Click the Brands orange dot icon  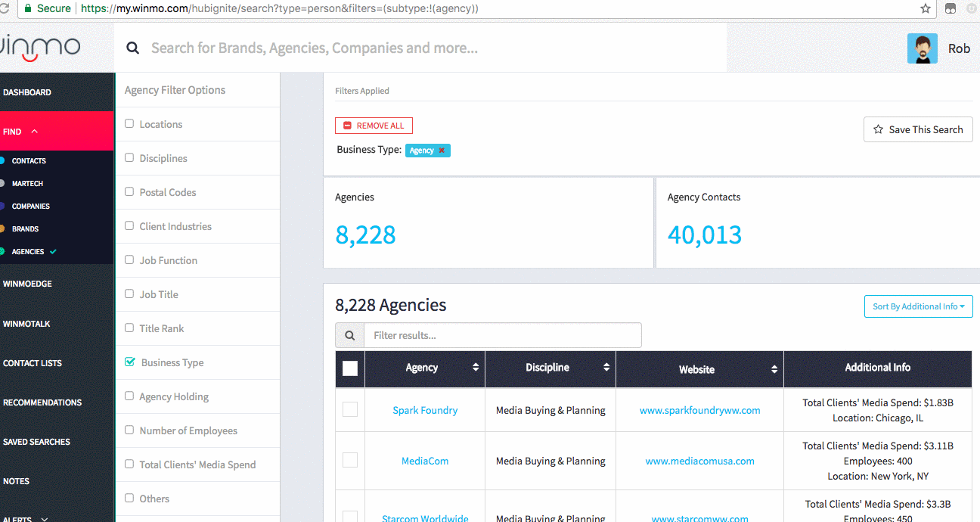tap(2, 228)
